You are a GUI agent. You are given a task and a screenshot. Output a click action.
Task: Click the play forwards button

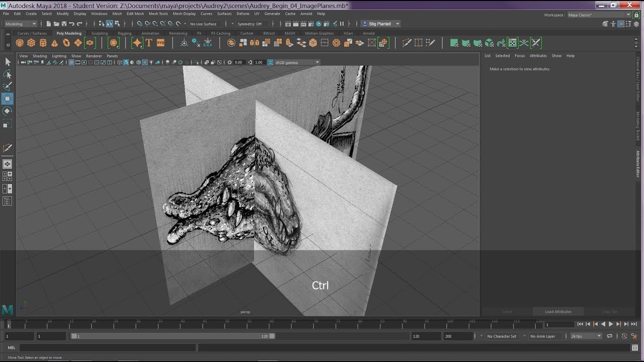click(x=611, y=324)
